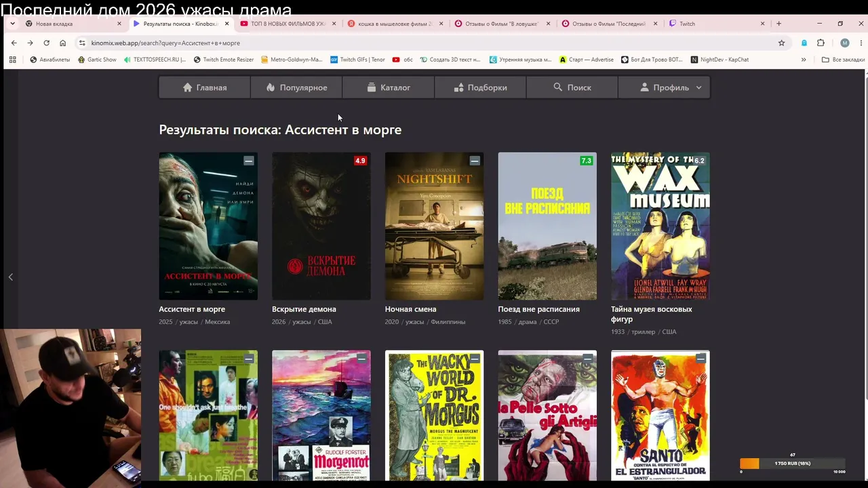Open the Бот Для Трово bookmark
Viewport: 868px width, 488px height.
click(652, 60)
